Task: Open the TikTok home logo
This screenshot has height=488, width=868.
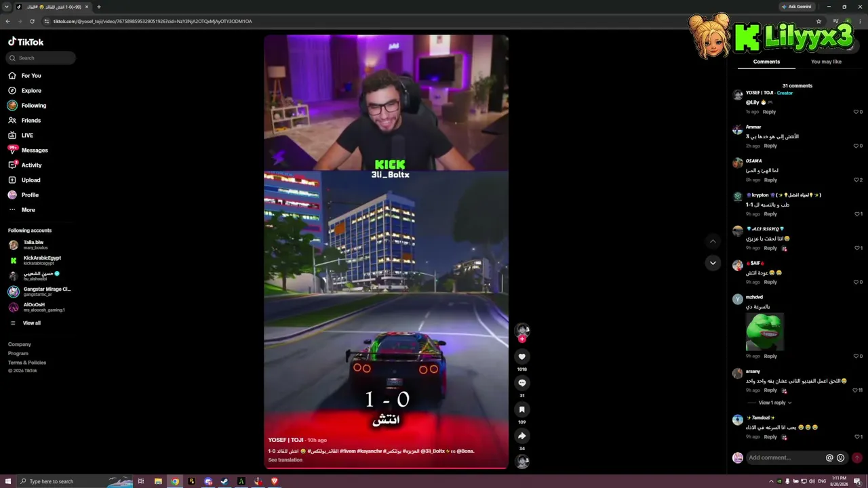Action: 26,41
